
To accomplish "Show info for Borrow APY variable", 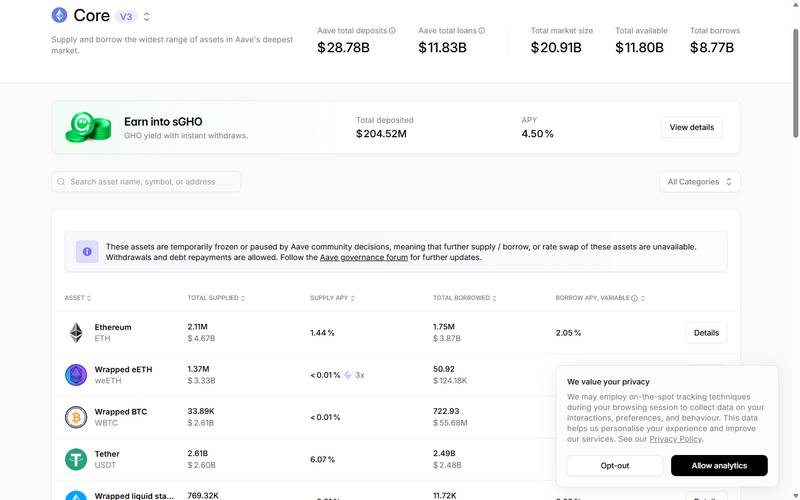I will coord(634,298).
